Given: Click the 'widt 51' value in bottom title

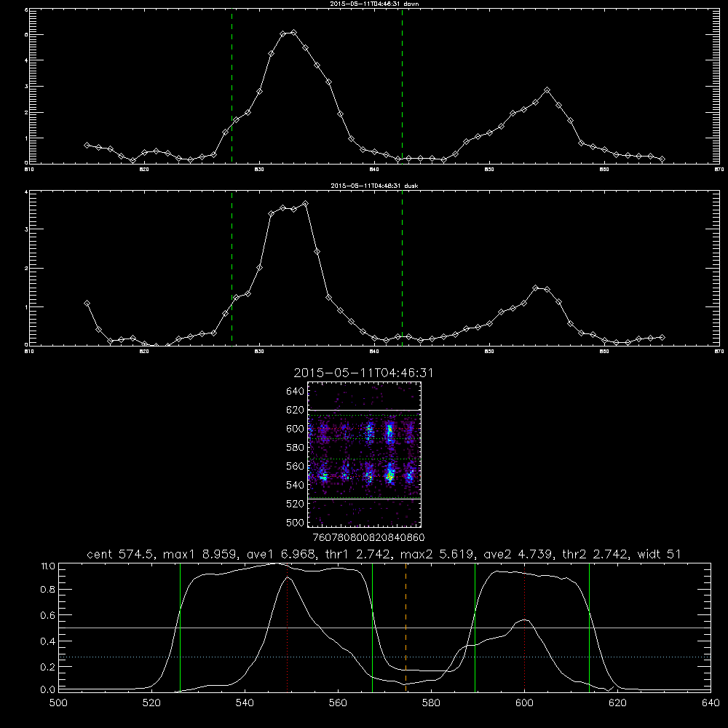Looking at the screenshot, I should tap(659, 554).
